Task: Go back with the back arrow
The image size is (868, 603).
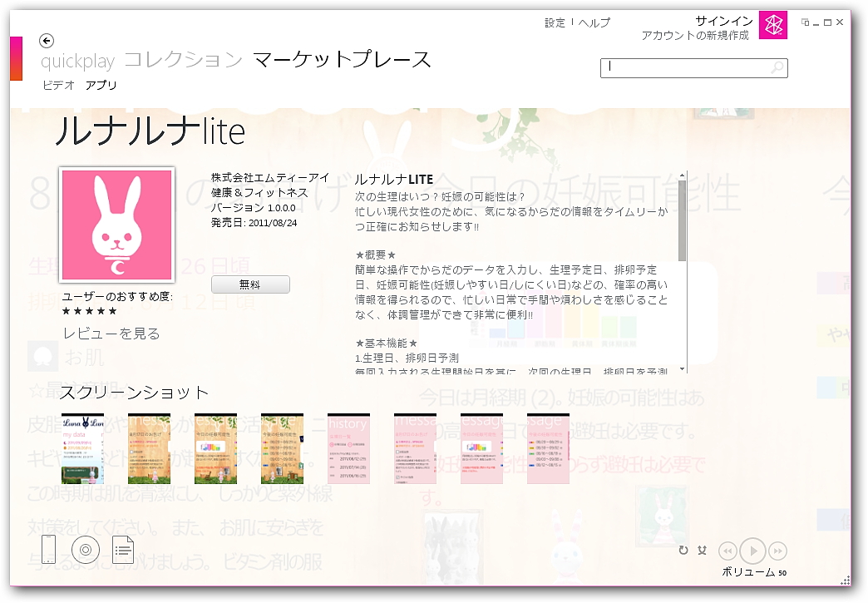Action: coord(47,40)
